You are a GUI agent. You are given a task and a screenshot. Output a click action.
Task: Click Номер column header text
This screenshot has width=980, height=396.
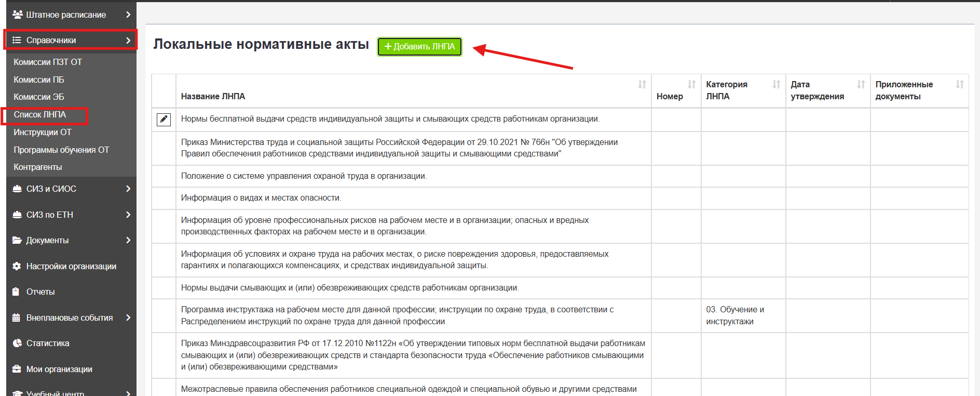(x=670, y=96)
